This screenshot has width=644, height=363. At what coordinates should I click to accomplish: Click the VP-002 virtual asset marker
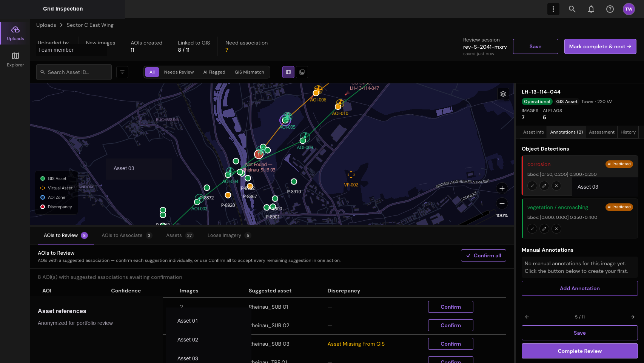[x=351, y=175]
